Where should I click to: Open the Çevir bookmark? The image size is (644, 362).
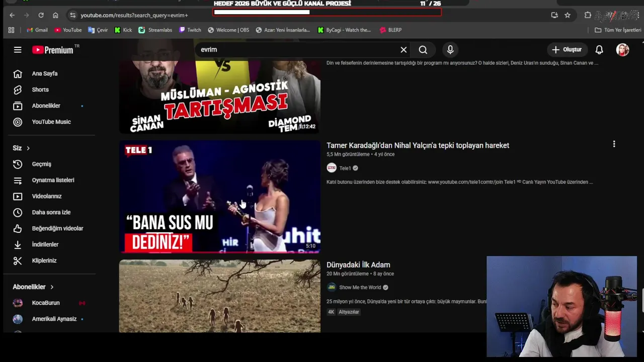coord(98,30)
